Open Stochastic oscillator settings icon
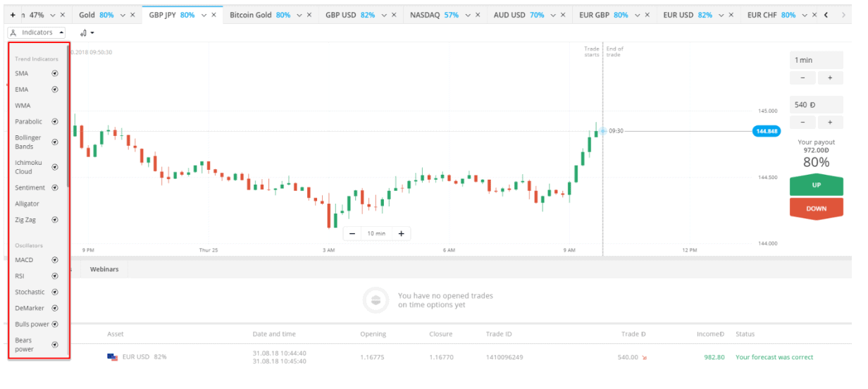The image size is (868, 389). click(55, 292)
